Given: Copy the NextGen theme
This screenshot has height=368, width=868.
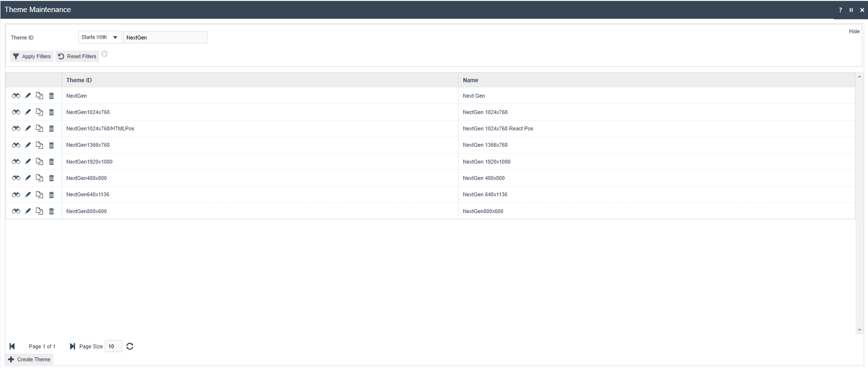Looking at the screenshot, I should 39,96.
